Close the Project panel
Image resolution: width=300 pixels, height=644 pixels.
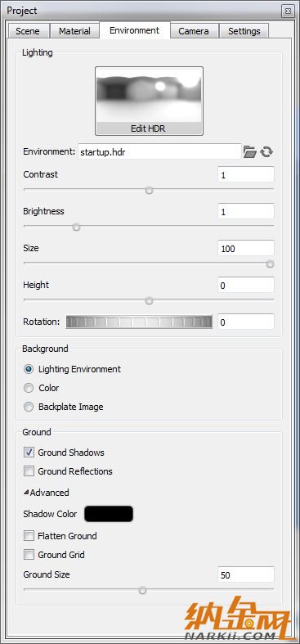click(x=288, y=11)
